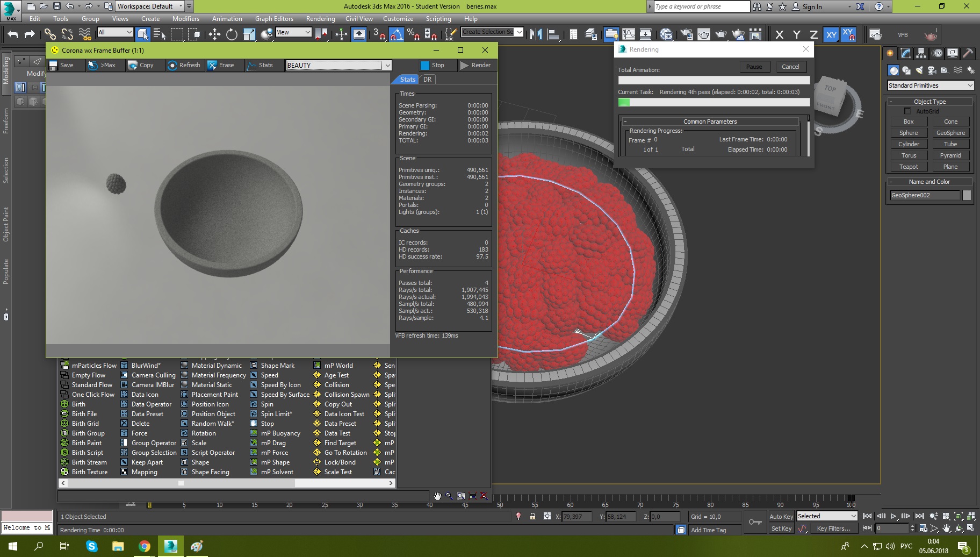
Task: Switch to the DR tab
Action: pos(427,79)
